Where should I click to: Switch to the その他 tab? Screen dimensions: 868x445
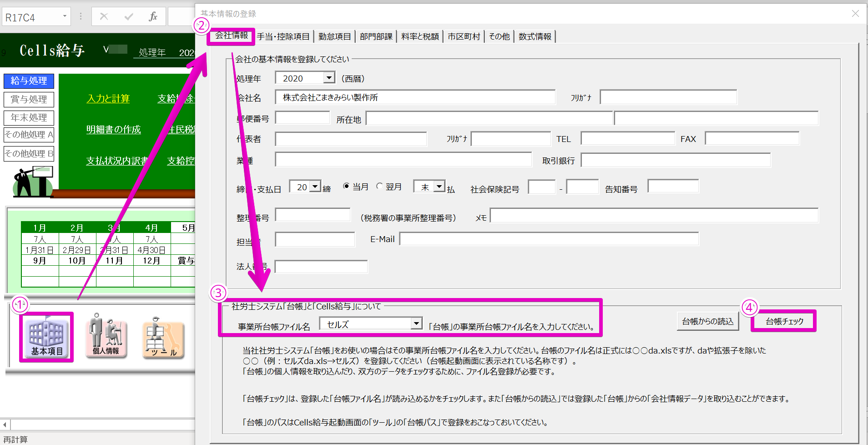coord(500,36)
